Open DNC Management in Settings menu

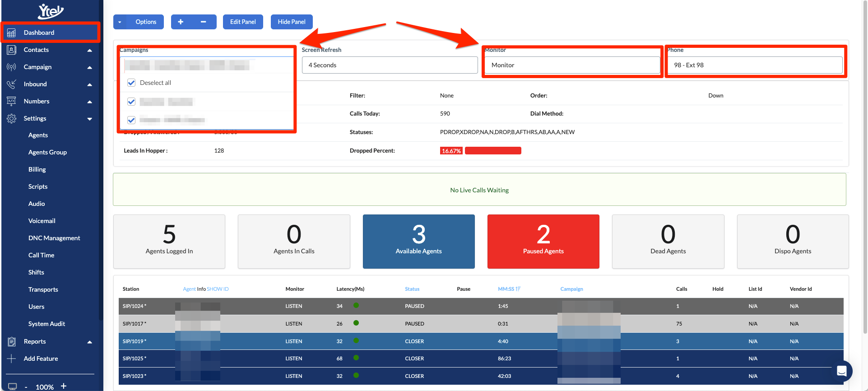(54, 238)
